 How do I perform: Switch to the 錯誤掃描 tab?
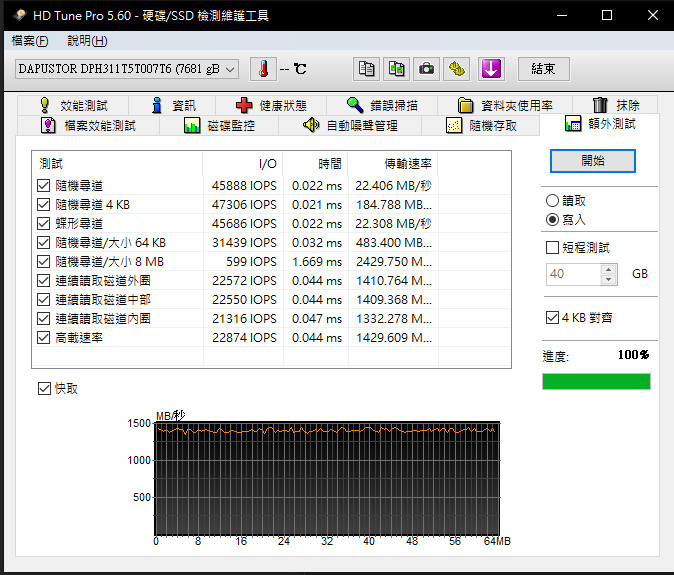[x=382, y=105]
